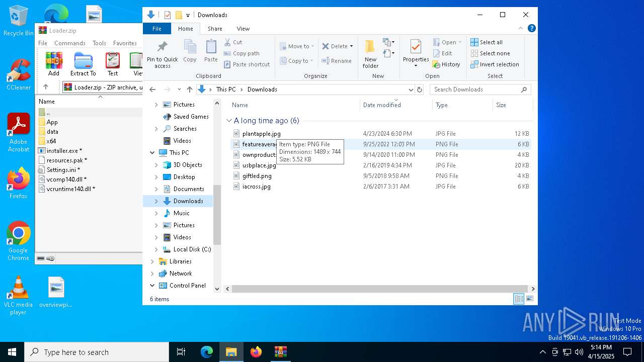This screenshot has height=362, width=644.
Task: Open recent locations dropdown arrow
Action: coord(179,89)
